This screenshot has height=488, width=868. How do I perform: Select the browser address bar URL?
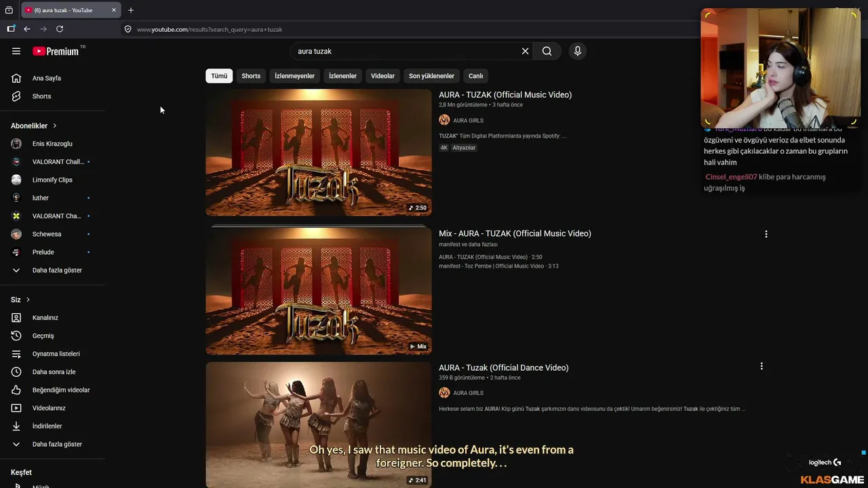[210, 29]
